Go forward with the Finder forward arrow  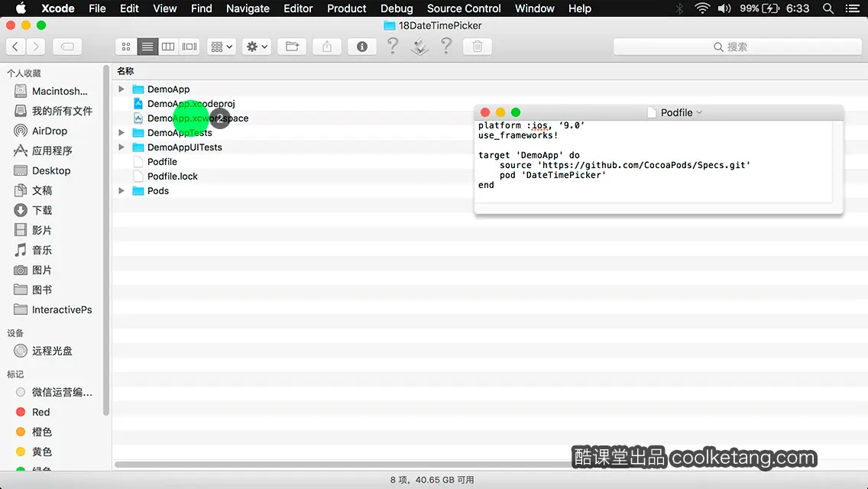tap(36, 47)
